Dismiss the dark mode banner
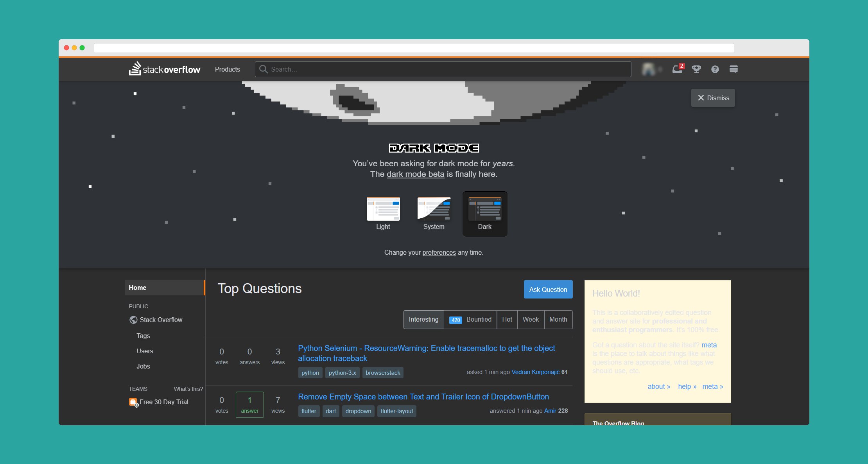Image resolution: width=868 pixels, height=464 pixels. coord(713,98)
